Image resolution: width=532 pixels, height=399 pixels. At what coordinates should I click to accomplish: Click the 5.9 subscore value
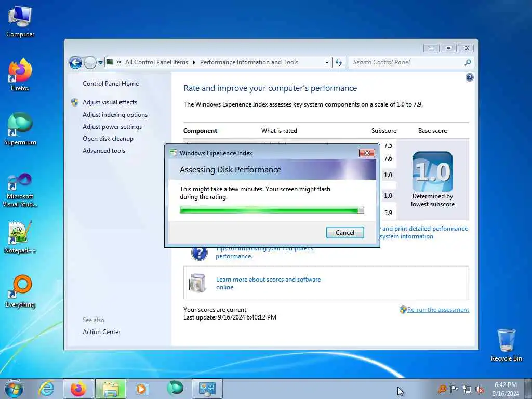[x=388, y=213]
